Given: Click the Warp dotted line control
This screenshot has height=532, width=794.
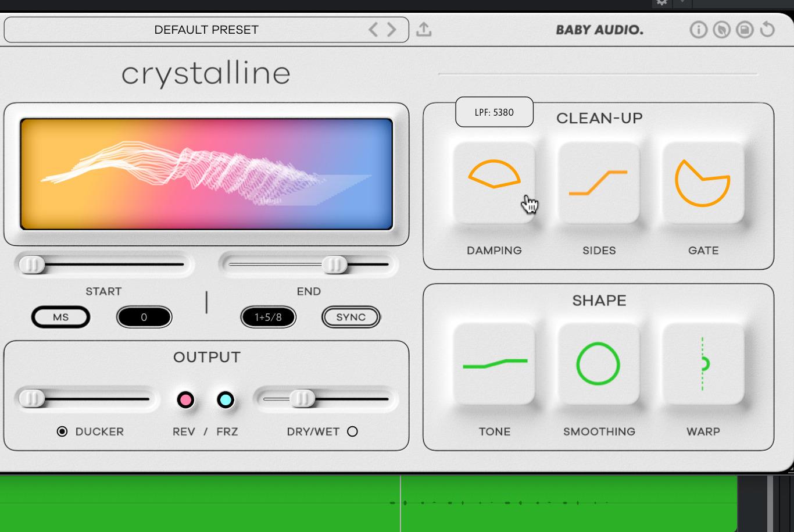Looking at the screenshot, I should [703, 364].
